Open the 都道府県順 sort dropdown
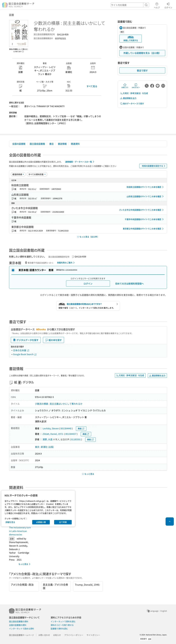The image size is (176, 644). [18, 174]
